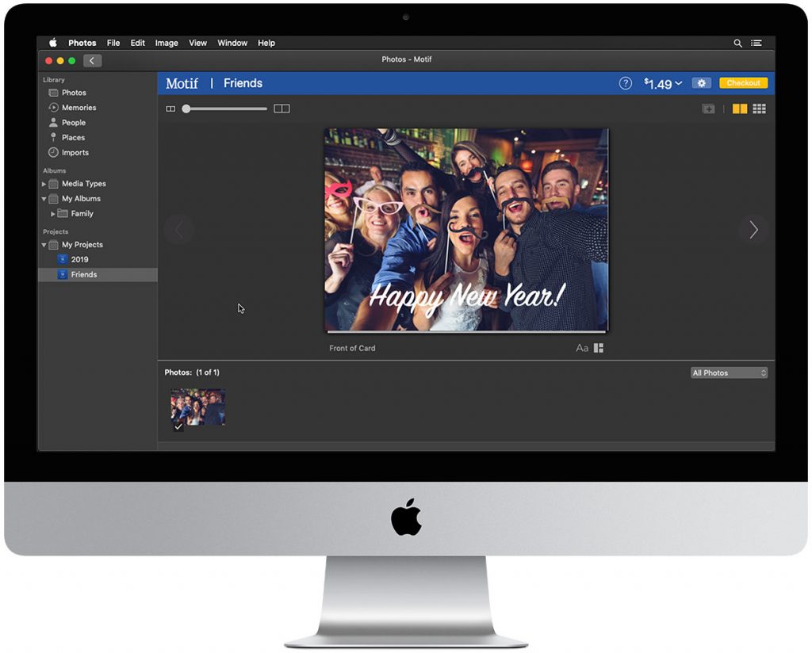Open the $1.49 price dropdown

(664, 83)
